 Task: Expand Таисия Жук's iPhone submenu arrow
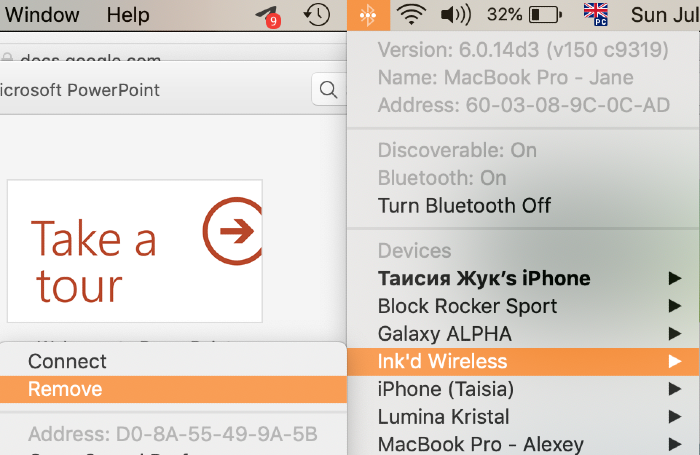pyautogui.click(x=675, y=278)
